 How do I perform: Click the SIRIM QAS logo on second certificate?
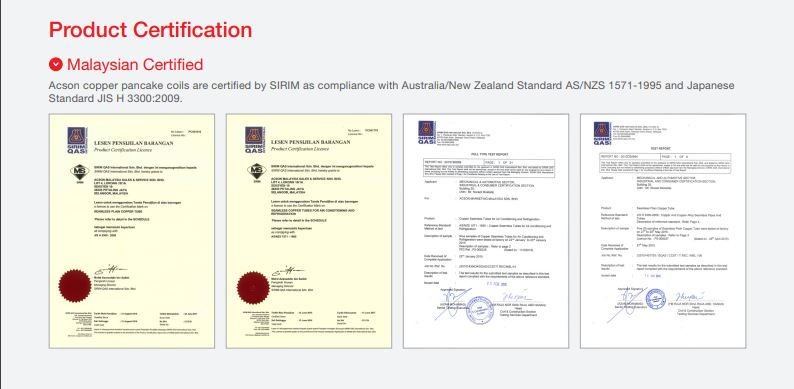[x=255, y=140]
